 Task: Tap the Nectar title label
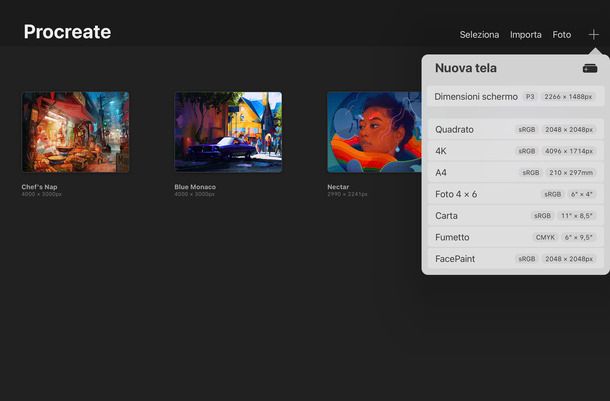pos(338,186)
